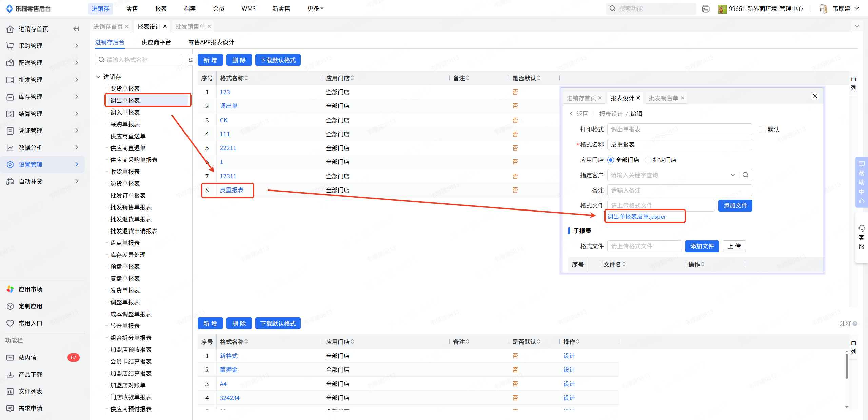Click the printer icon in top bar
This screenshot has width=868, height=420.
pos(706,9)
